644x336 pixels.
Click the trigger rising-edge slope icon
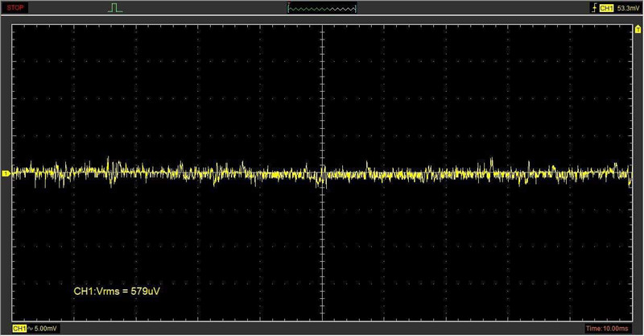[594, 8]
